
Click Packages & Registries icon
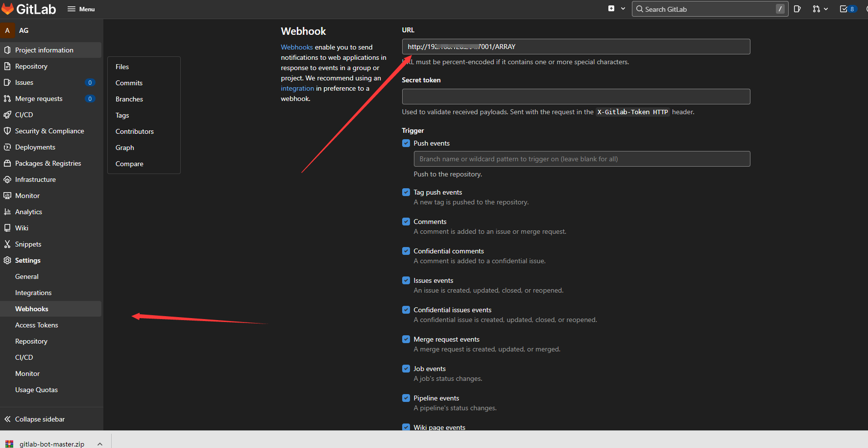(7, 163)
